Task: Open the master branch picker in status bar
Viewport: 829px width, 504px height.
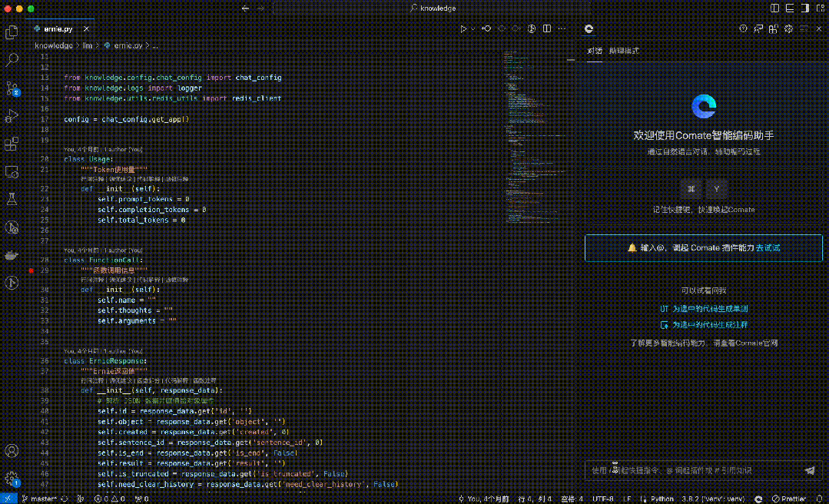Action: [x=39, y=499]
